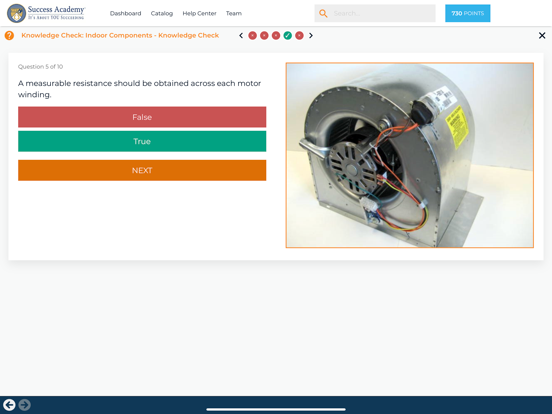Jump to second question red indicator
The width and height of the screenshot is (552, 414).
click(x=264, y=36)
